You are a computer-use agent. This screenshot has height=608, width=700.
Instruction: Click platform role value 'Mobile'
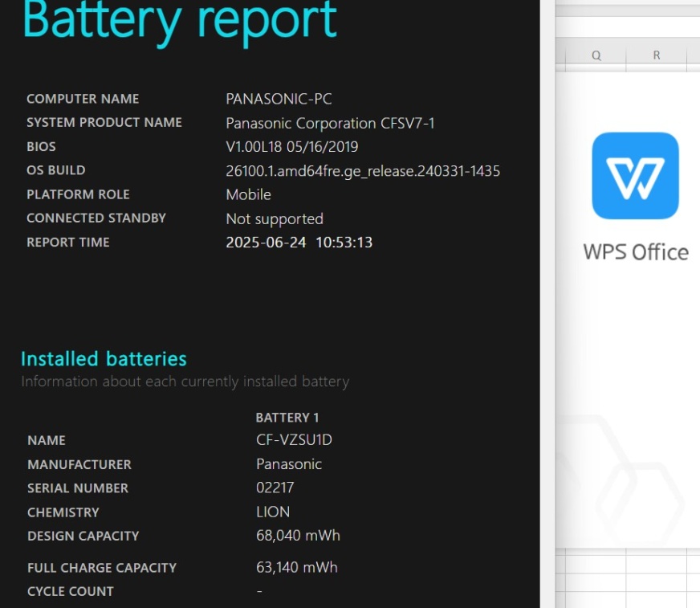[x=248, y=194]
